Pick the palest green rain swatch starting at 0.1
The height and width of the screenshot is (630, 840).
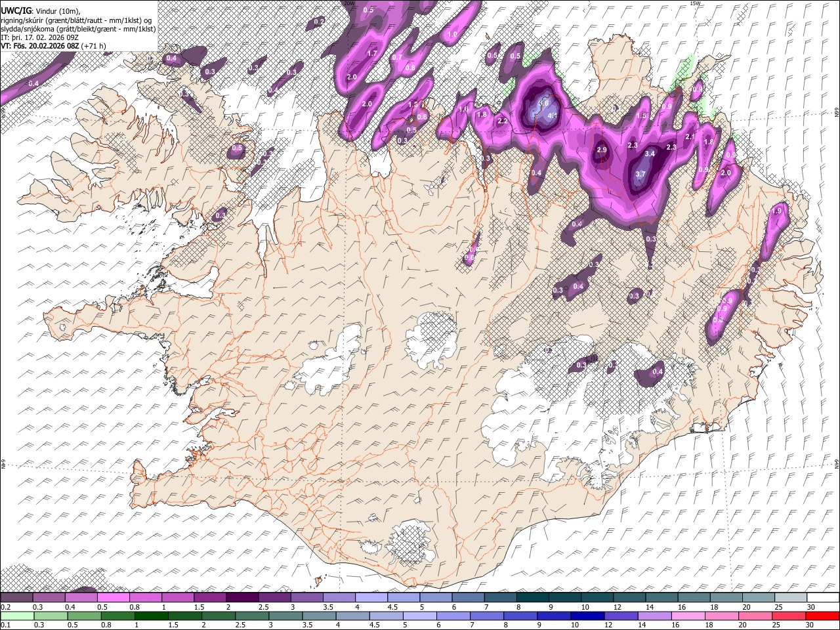[17, 616]
